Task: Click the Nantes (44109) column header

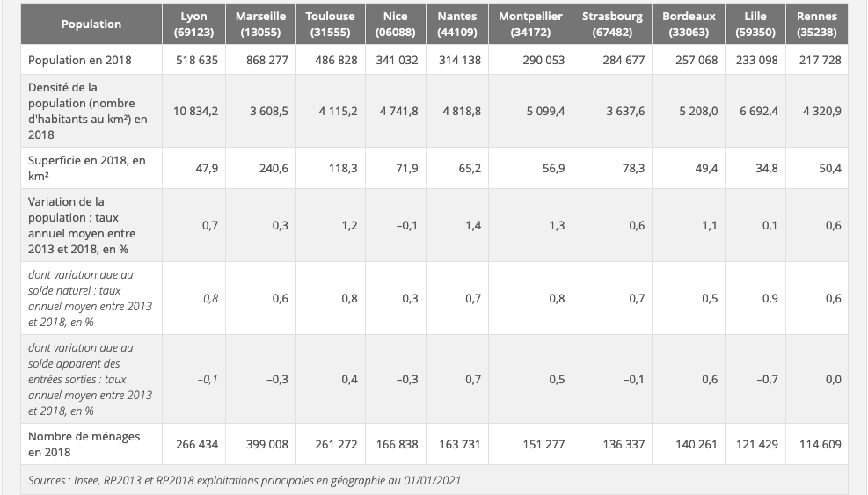Action: 456,25
